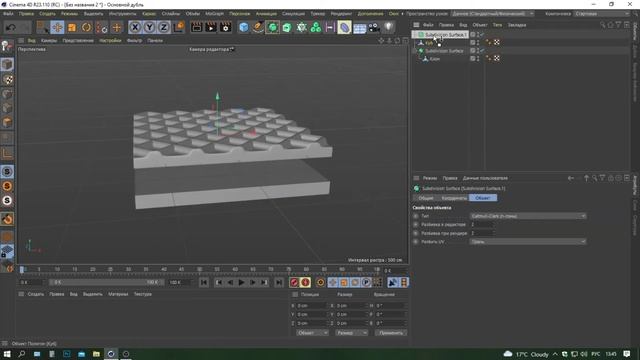Screen dimensions: 640x360
Task: Click the Undo arrow in top toolbar
Action: [x=11, y=27]
